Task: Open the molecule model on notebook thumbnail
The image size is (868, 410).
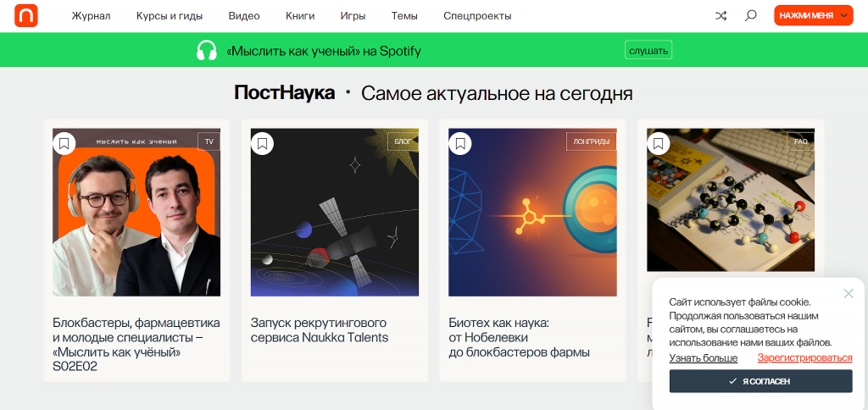Action: [x=731, y=200]
